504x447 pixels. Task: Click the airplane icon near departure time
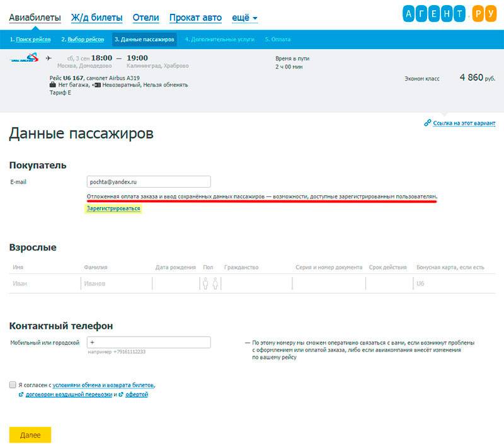(49, 58)
